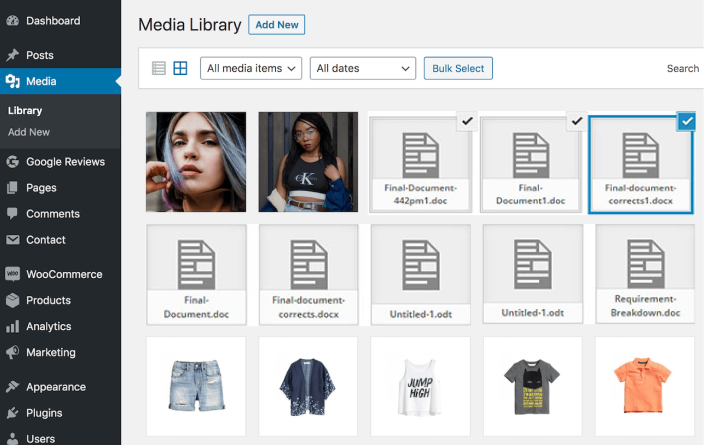Click Add New link under Media

(29, 132)
